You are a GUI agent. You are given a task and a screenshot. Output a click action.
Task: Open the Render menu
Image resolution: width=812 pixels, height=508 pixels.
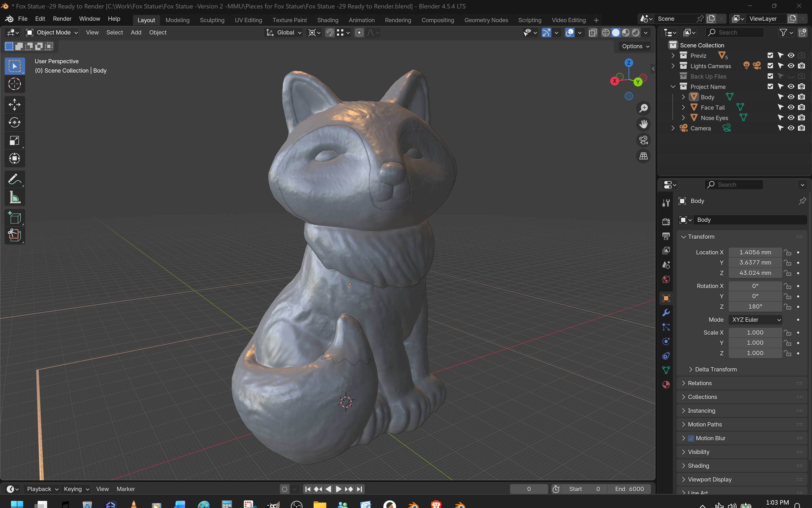(x=62, y=19)
